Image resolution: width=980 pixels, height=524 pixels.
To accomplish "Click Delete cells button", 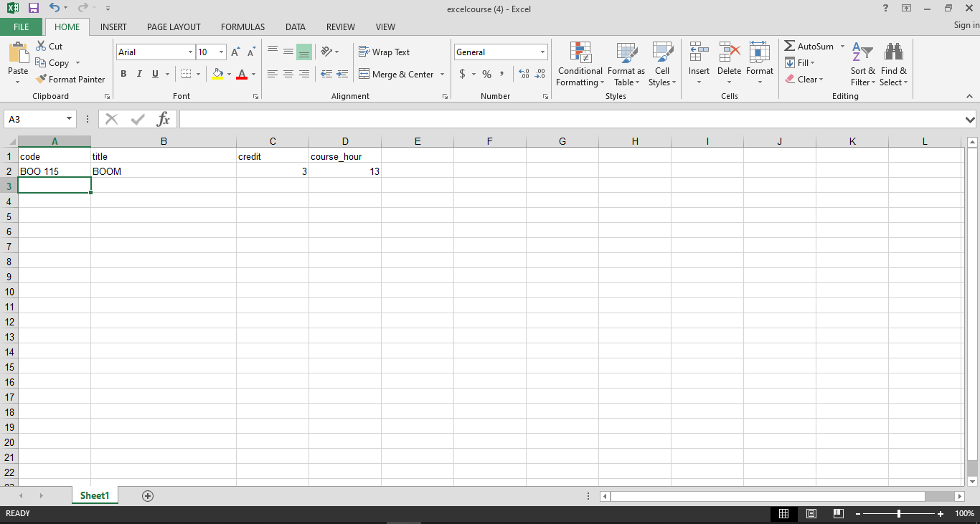I will tap(729, 63).
